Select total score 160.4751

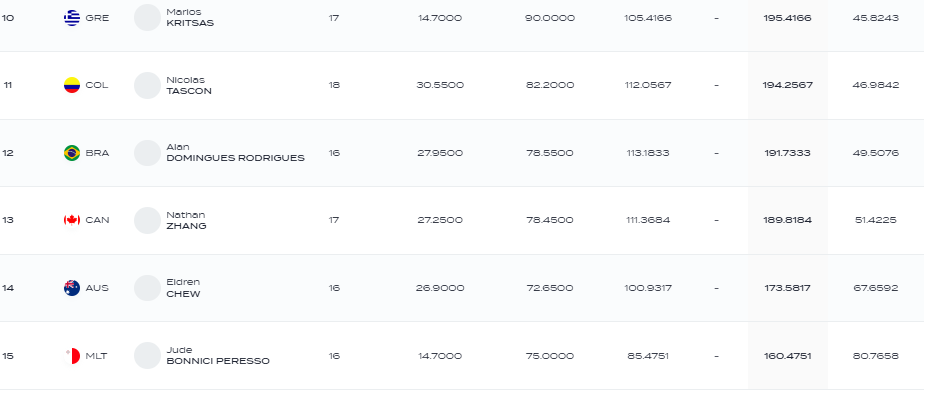pyautogui.click(x=787, y=356)
